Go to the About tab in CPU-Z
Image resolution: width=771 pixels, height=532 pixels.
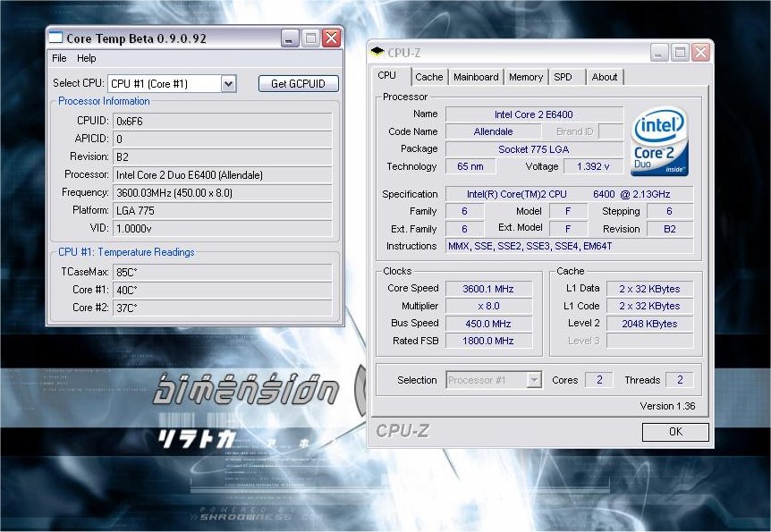605,77
